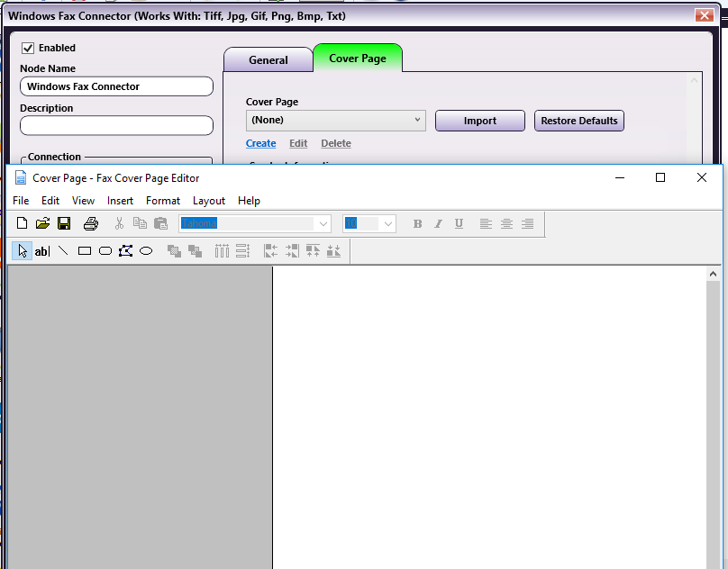
Task: Click the Create link
Action: (x=260, y=143)
